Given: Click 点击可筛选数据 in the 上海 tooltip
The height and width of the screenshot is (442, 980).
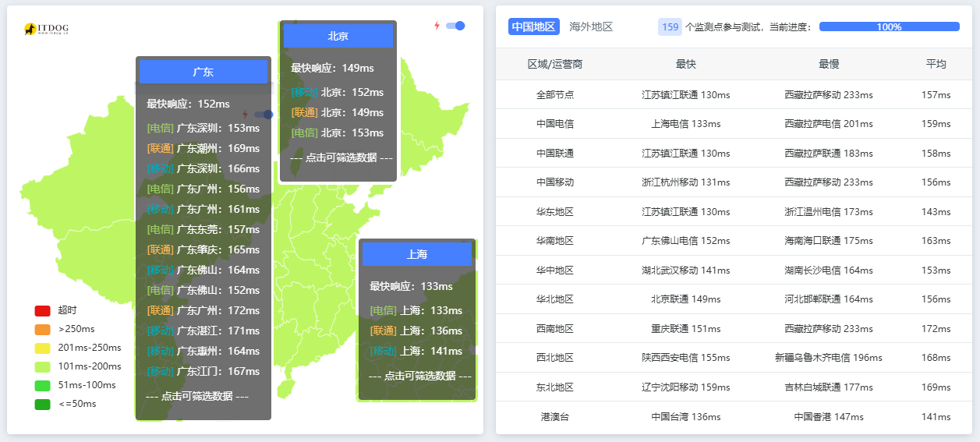Looking at the screenshot, I should 420,376.
